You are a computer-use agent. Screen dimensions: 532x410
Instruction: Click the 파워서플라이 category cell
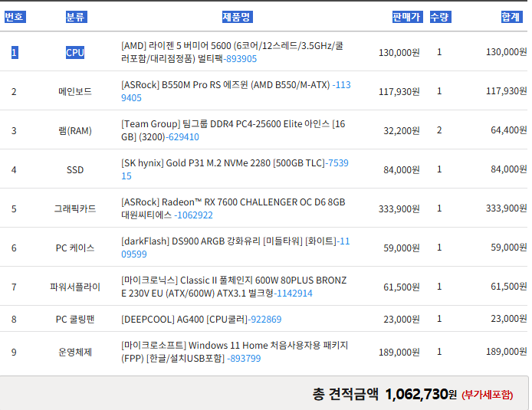[x=75, y=287]
